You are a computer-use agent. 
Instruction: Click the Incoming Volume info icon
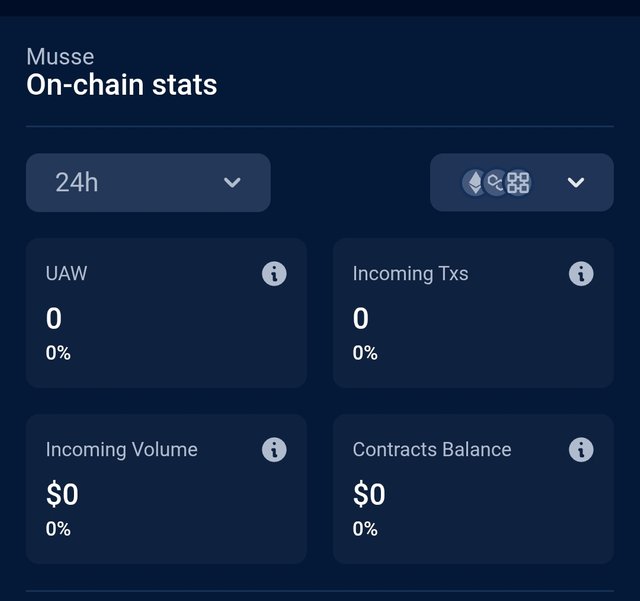pyautogui.click(x=274, y=450)
